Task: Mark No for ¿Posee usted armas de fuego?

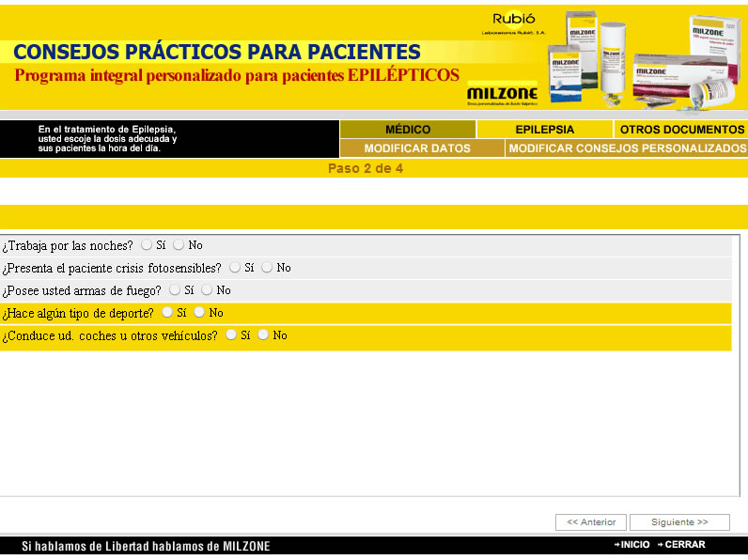Action: [x=207, y=289]
